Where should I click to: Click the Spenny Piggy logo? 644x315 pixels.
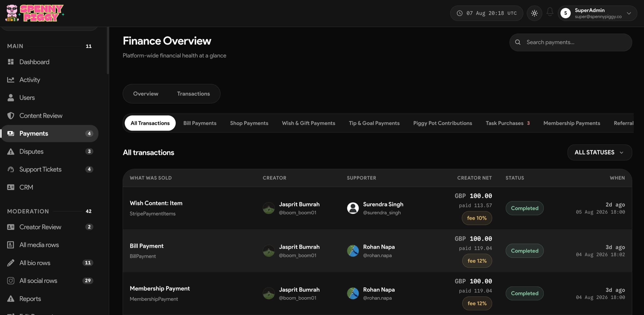[x=35, y=13]
